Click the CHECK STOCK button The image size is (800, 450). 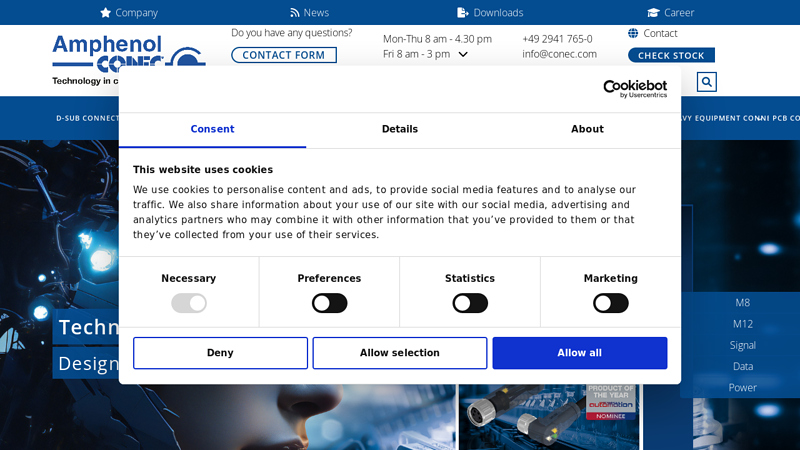pyautogui.click(x=671, y=55)
